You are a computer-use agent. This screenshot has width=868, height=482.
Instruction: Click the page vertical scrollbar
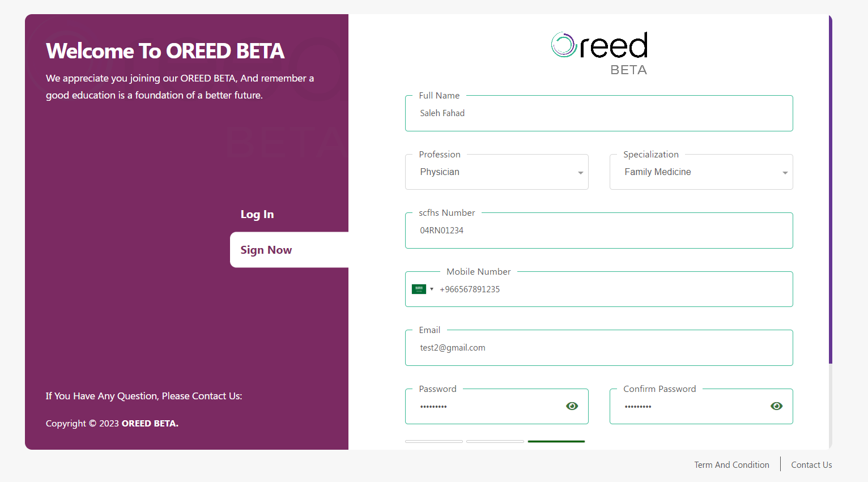coord(831,190)
